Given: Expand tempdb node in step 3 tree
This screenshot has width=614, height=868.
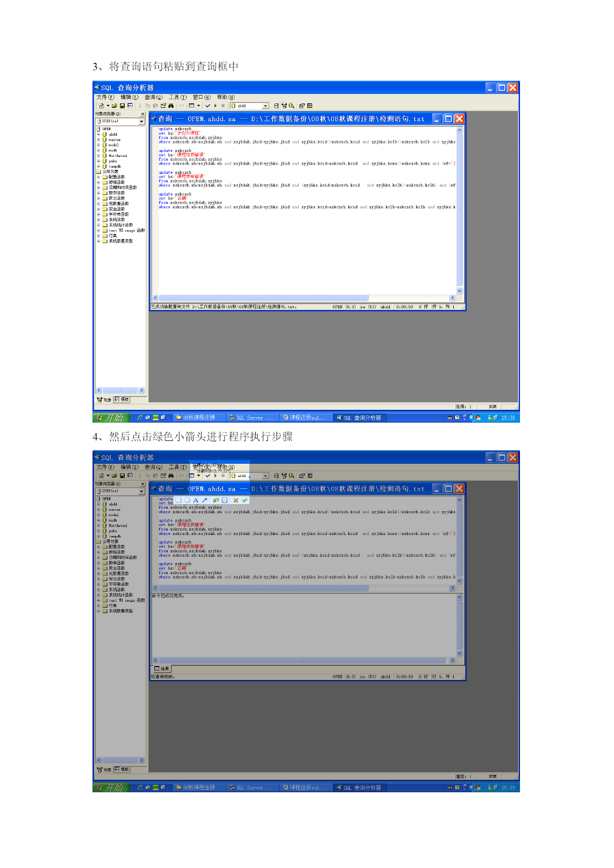Looking at the screenshot, I should (98, 166).
